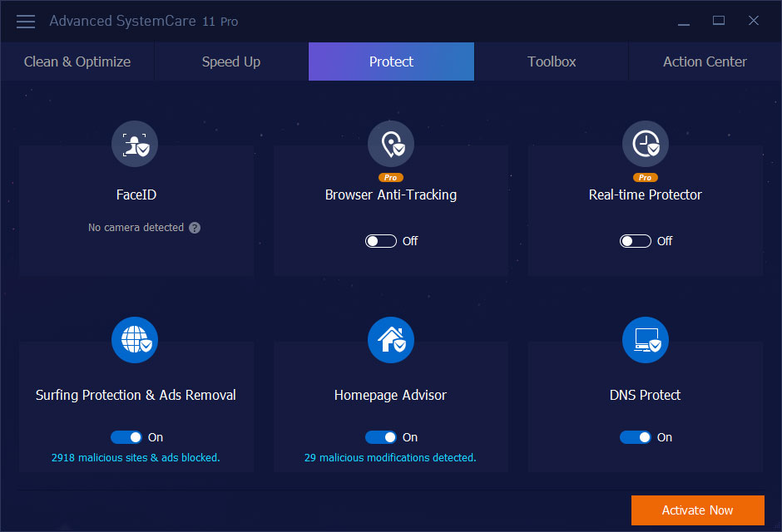Open the hamburger main menu
Image resolution: width=782 pixels, height=532 pixels.
(x=26, y=22)
